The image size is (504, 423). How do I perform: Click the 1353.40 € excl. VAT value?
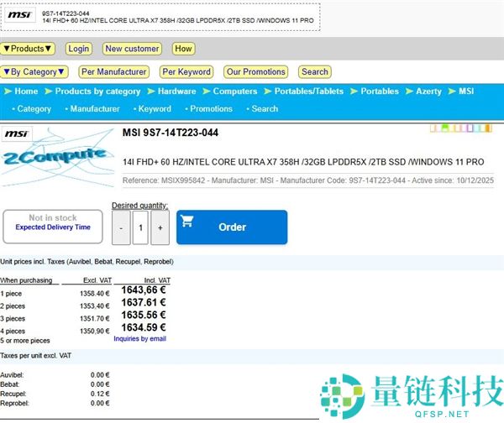pyautogui.click(x=95, y=306)
